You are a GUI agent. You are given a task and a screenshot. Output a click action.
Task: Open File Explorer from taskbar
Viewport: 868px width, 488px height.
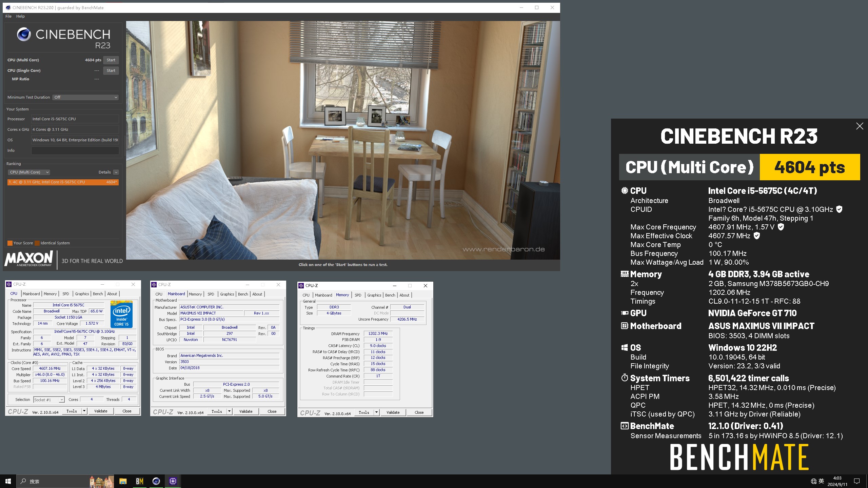(x=123, y=481)
